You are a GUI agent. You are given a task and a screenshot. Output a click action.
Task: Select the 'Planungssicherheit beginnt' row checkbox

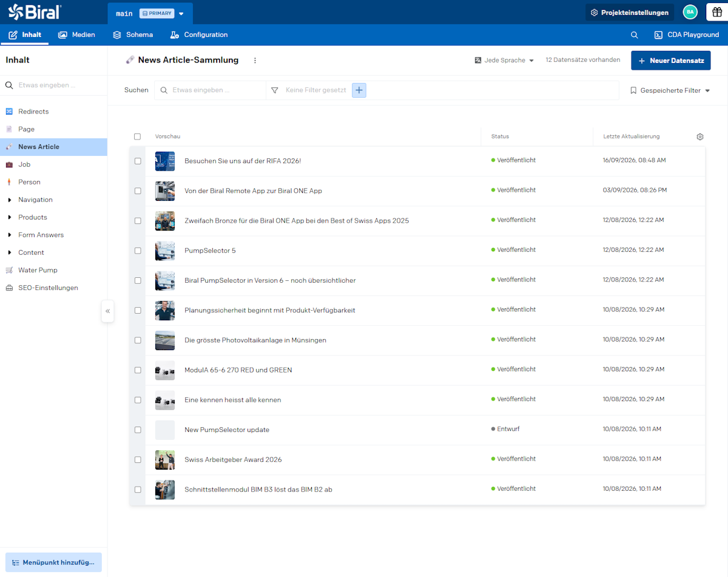(x=138, y=311)
